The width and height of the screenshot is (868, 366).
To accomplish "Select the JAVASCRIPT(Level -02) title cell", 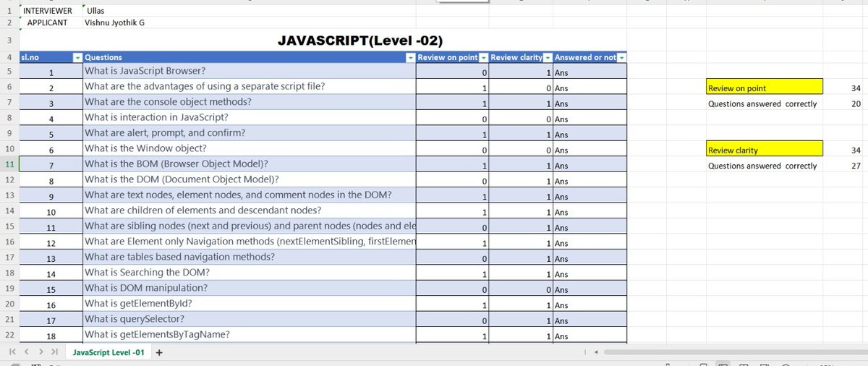I will point(359,41).
